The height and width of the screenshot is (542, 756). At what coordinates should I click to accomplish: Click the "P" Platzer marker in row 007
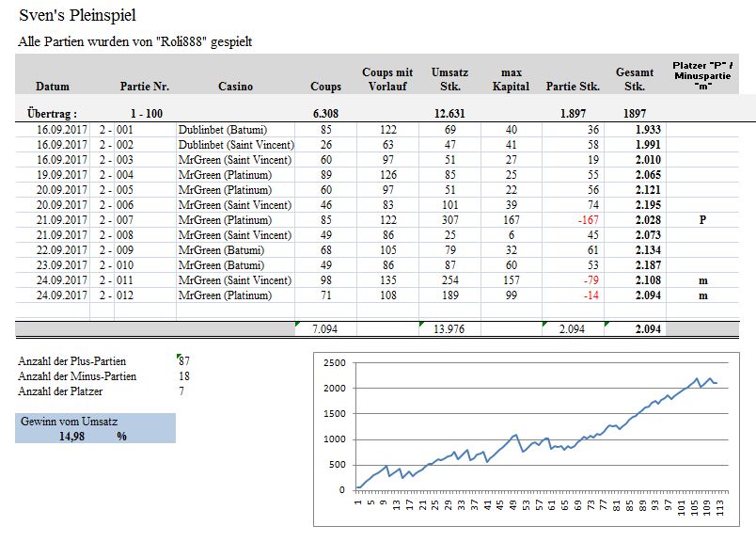(x=701, y=219)
